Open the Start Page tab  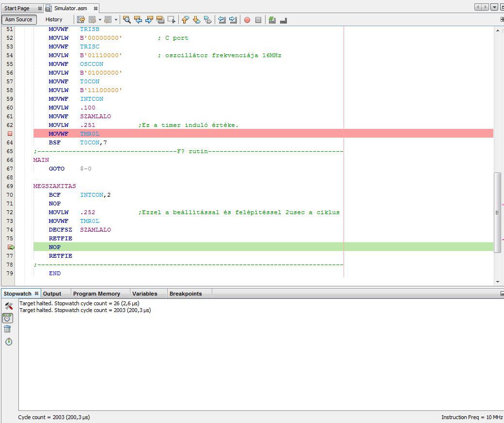[17, 8]
